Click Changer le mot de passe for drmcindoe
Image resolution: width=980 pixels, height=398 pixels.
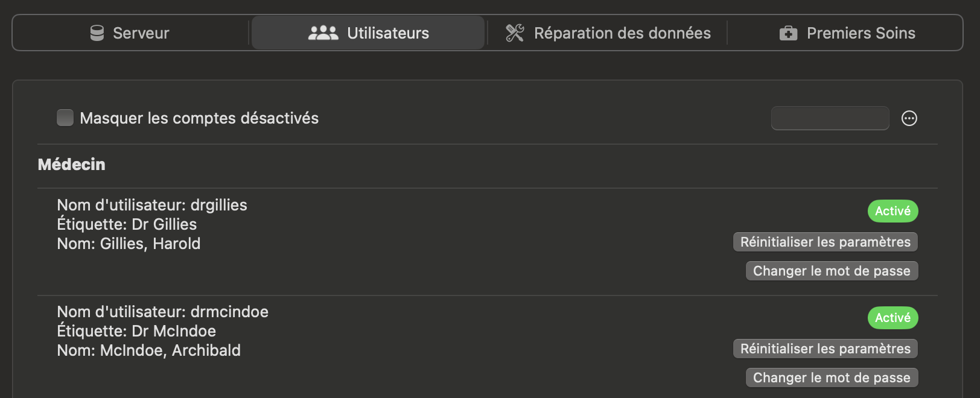[x=832, y=377]
